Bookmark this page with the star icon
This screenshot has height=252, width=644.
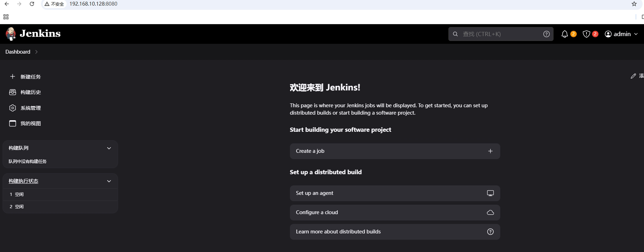[x=634, y=4]
